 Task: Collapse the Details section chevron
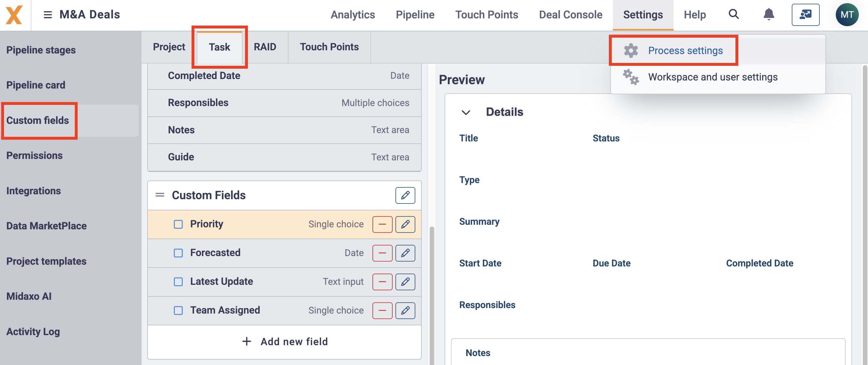coord(466,112)
